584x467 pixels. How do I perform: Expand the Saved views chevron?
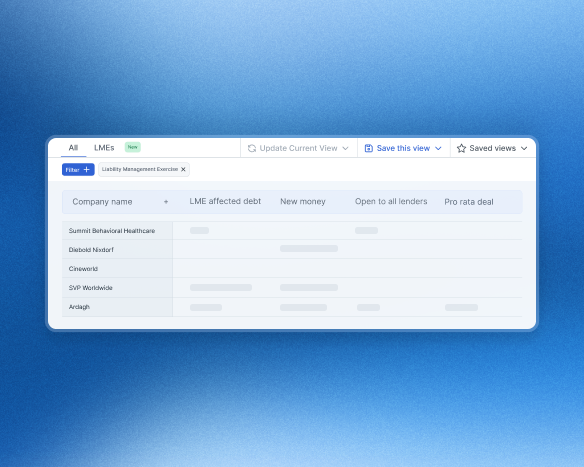(524, 148)
